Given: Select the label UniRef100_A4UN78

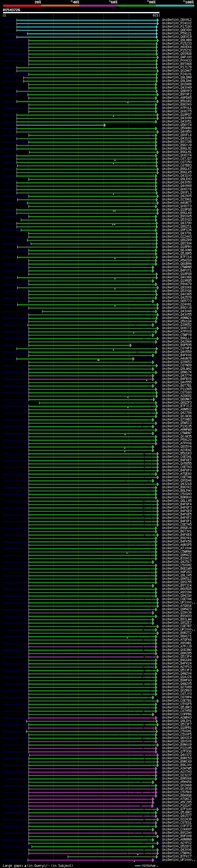Looking at the screenshot, I should (177, 359).
